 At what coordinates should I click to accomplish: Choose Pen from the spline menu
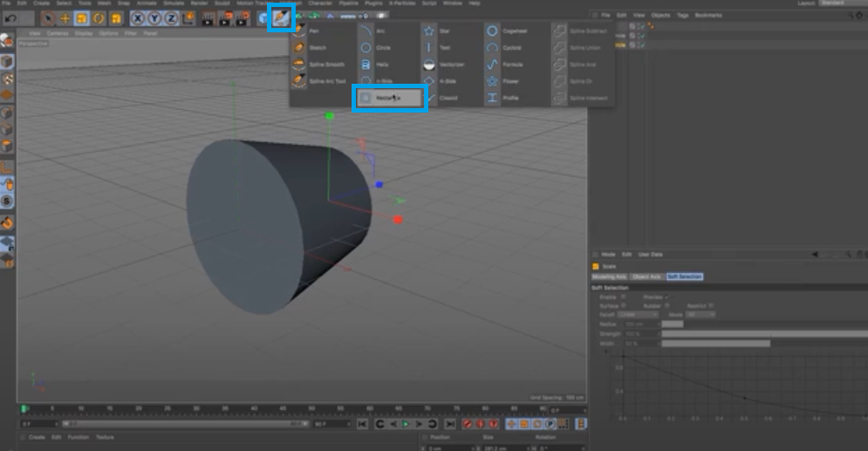click(x=314, y=31)
